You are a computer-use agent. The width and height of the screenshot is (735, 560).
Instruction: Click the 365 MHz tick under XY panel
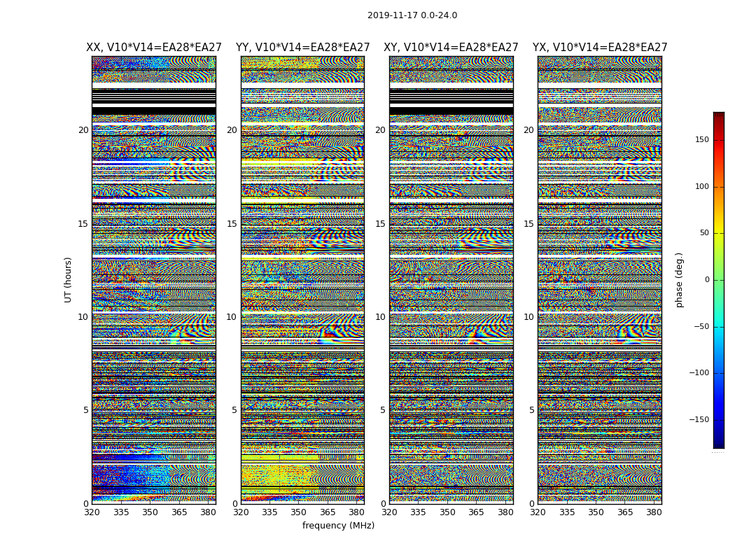(x=476, y=512)
